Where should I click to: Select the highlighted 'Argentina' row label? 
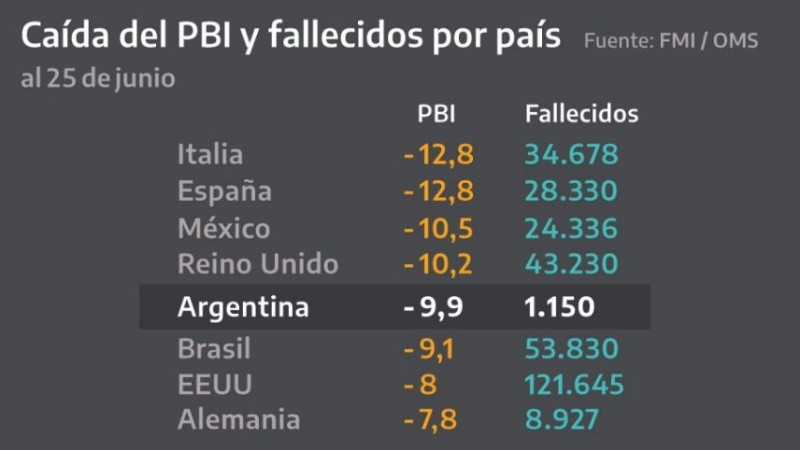[x=243, y=307]
